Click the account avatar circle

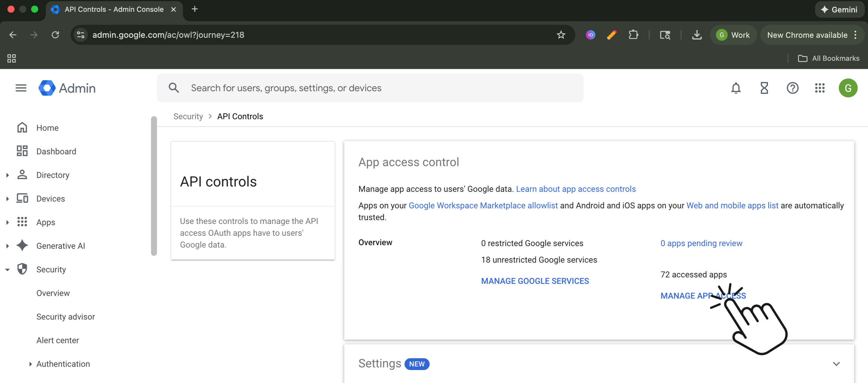(x=848, y=88)
